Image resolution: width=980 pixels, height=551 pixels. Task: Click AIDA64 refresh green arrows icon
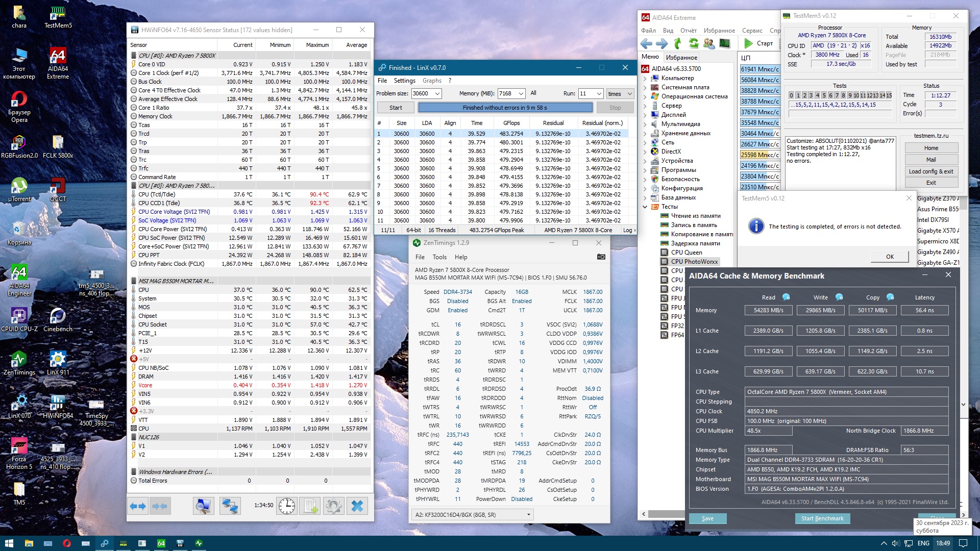(693, 43)
